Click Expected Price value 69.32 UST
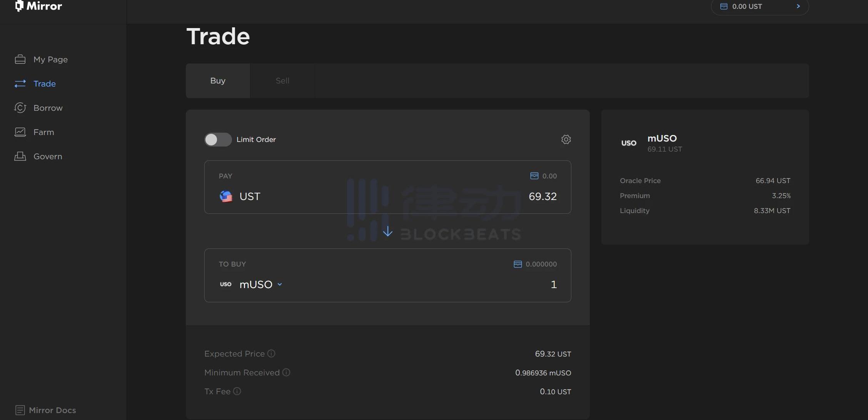The image size is (868, 420). point(553,354)
